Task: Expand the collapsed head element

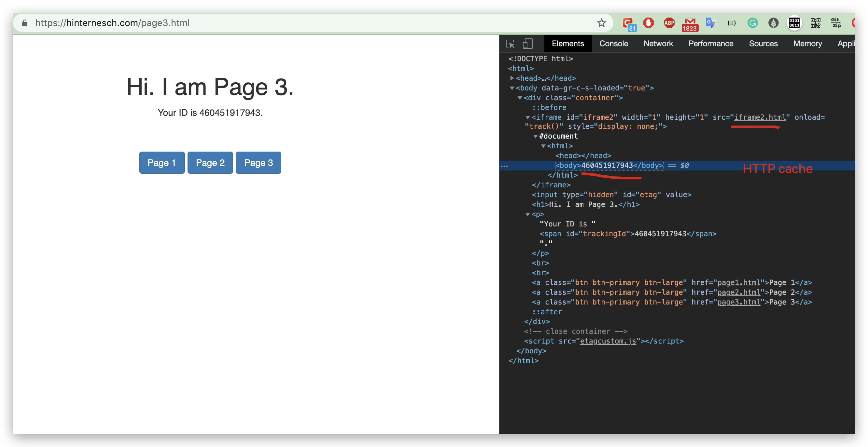Action: coord(512,78)
